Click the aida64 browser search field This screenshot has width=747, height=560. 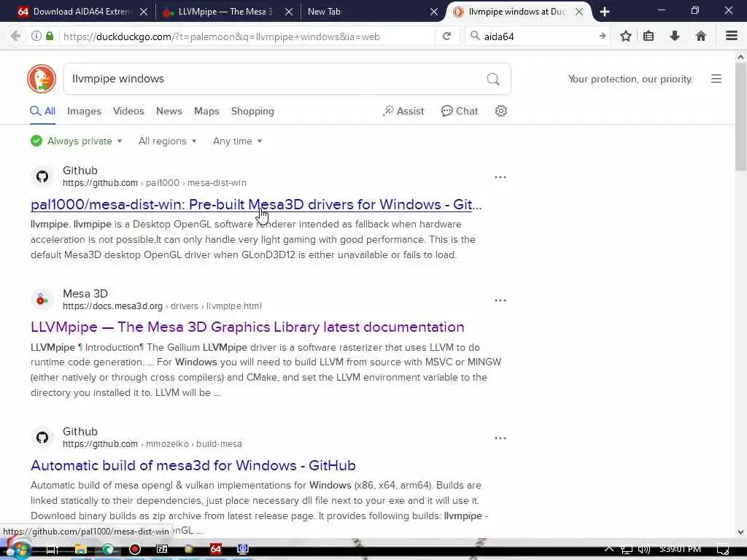(x=538, y=36)
